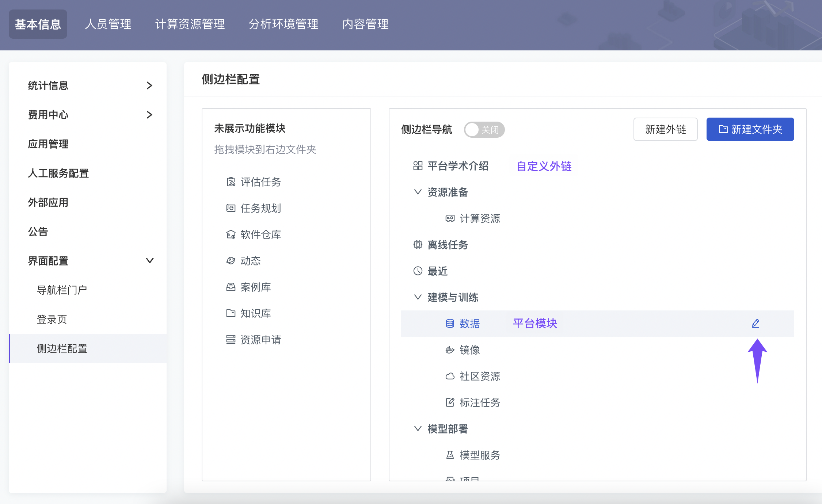Viewport: 822px width, 504px height.
Task: Click the 案例库 module icon
Action: click(231, 287)
